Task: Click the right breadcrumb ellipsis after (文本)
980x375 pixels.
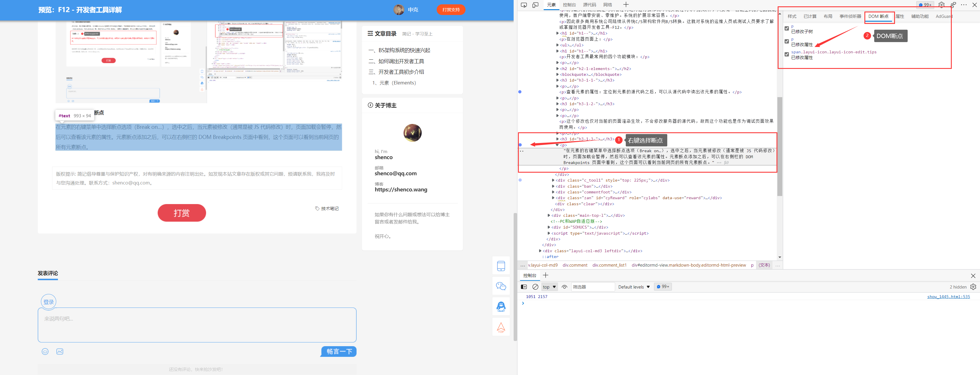Action: pos(778,265)
